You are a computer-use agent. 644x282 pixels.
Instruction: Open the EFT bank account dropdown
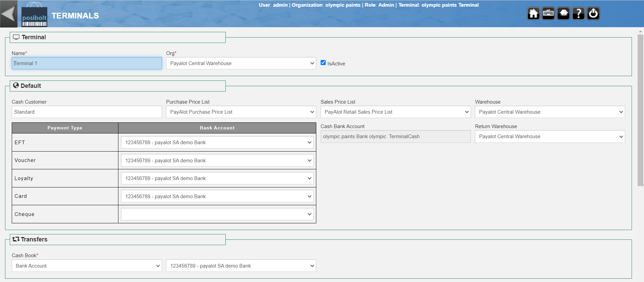217,143
